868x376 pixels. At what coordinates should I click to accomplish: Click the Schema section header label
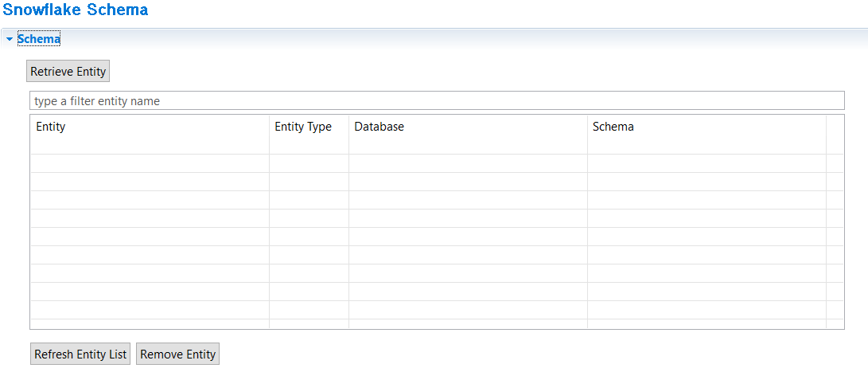click(39, 39)
